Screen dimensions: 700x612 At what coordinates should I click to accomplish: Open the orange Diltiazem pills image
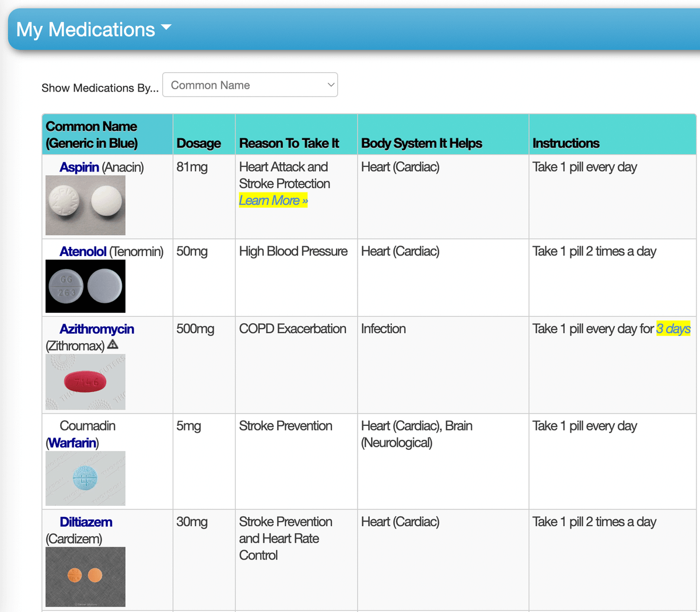pos(85,576)
